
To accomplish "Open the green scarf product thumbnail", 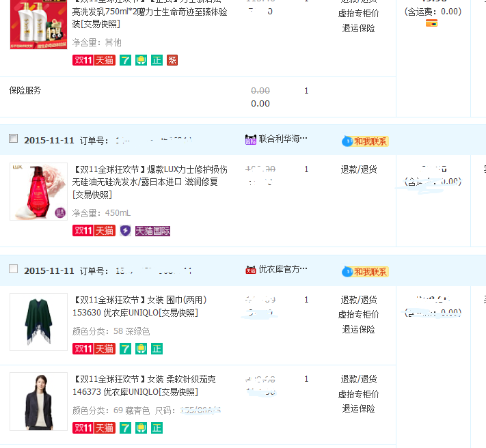I will click(38, 322).
